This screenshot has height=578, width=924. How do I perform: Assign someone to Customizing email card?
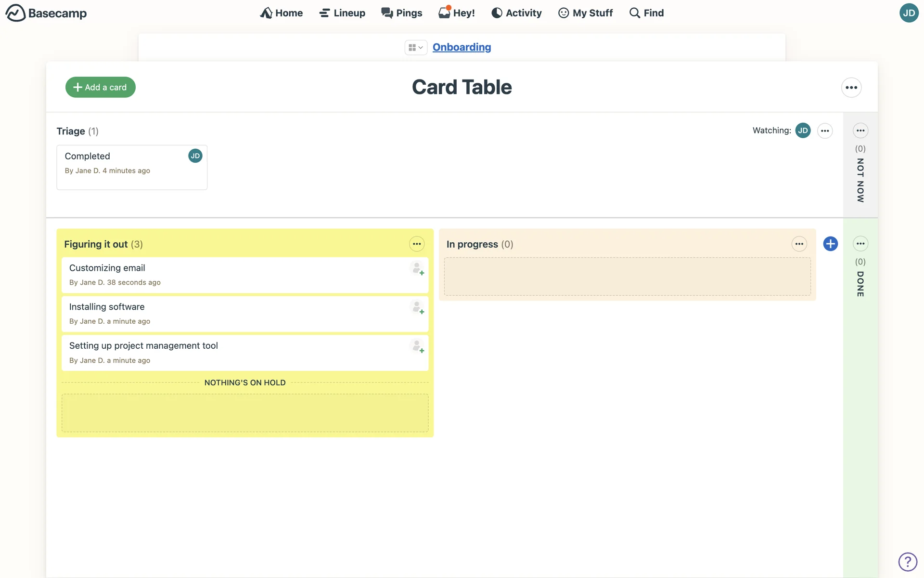click(x=417, y=268)
